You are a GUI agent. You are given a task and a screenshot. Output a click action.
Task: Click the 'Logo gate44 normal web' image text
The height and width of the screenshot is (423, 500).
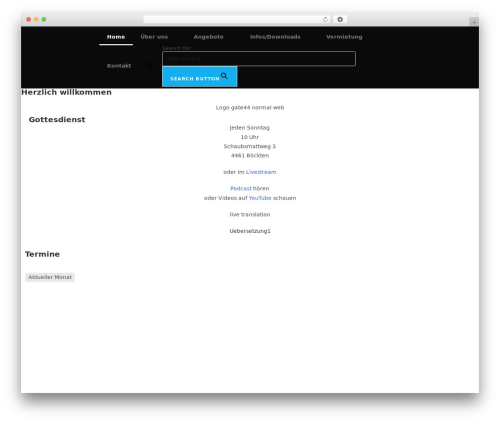pos(250,107)
